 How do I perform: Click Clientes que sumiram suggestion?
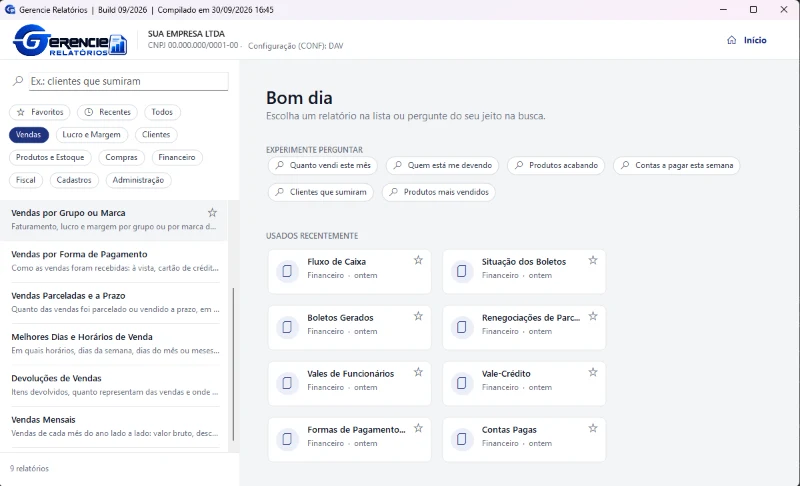[321, 192]
